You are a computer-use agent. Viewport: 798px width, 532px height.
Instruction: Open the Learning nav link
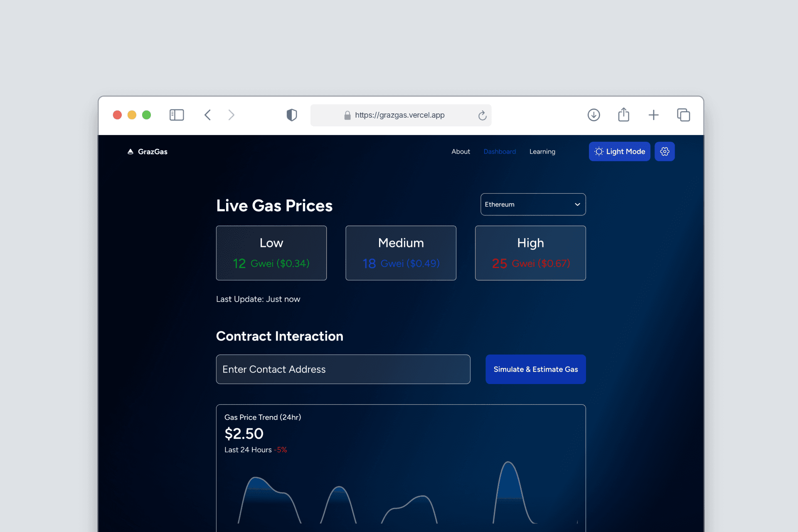click(542, 152)
